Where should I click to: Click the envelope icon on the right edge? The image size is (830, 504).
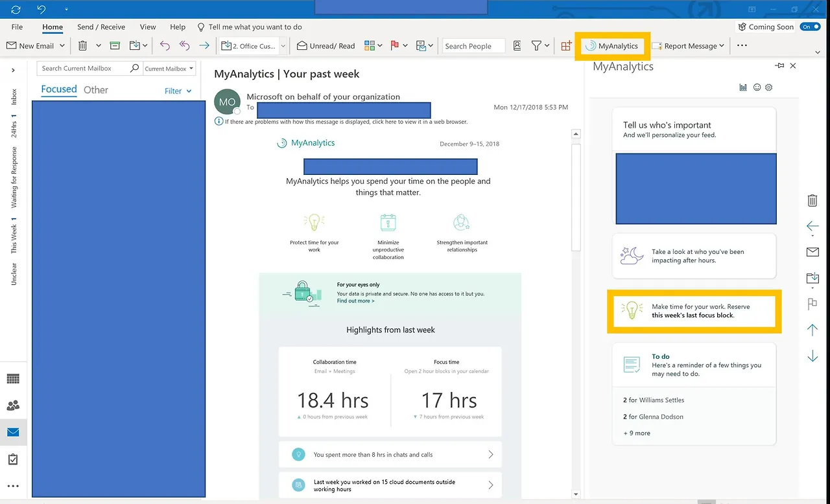point(812,252)
